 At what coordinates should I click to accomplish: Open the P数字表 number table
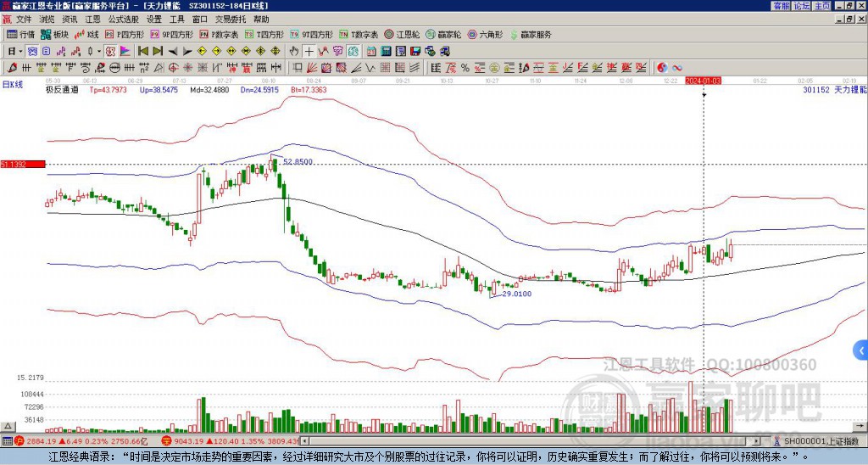point(219,34)
